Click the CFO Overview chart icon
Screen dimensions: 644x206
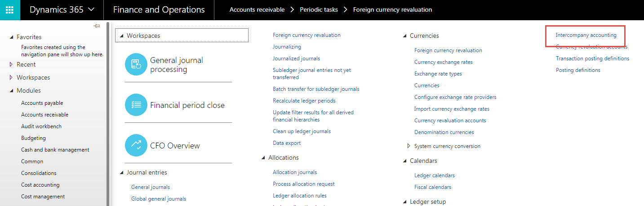pos(136,145)
